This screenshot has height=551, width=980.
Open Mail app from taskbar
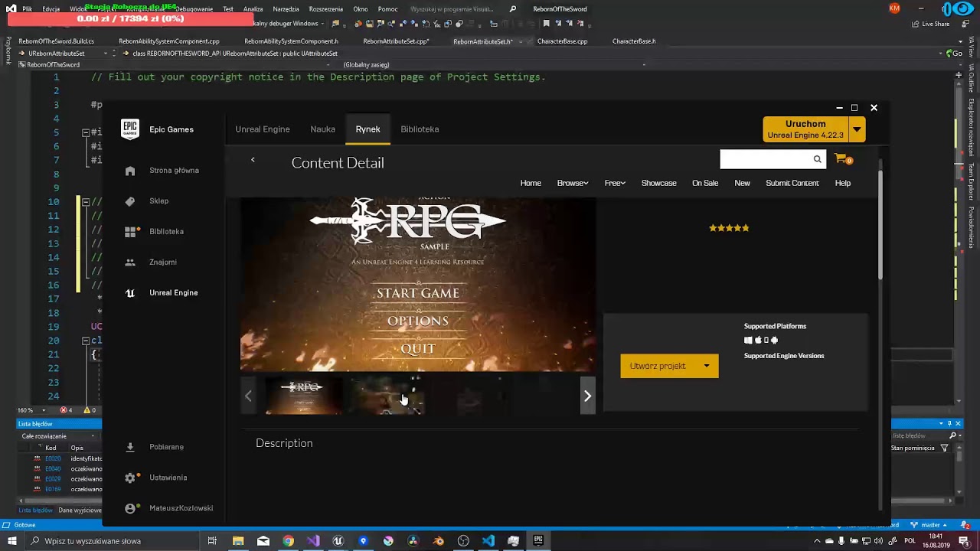[263, 541]
